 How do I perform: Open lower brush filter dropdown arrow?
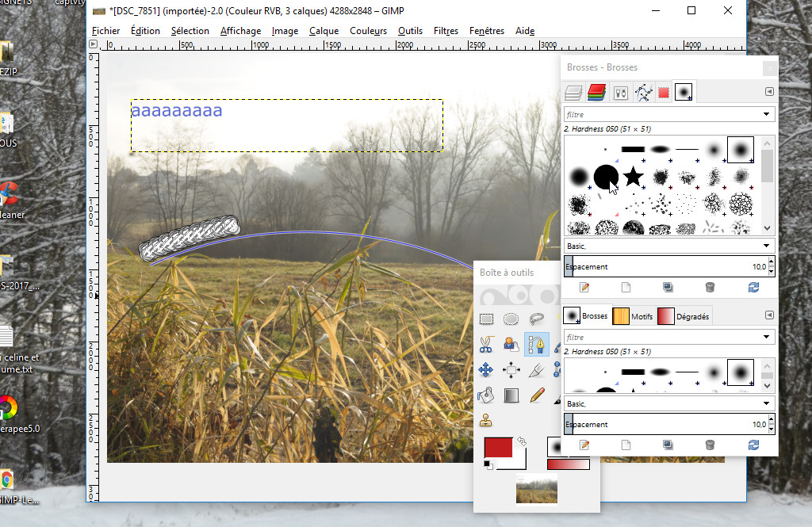[767, 337]
